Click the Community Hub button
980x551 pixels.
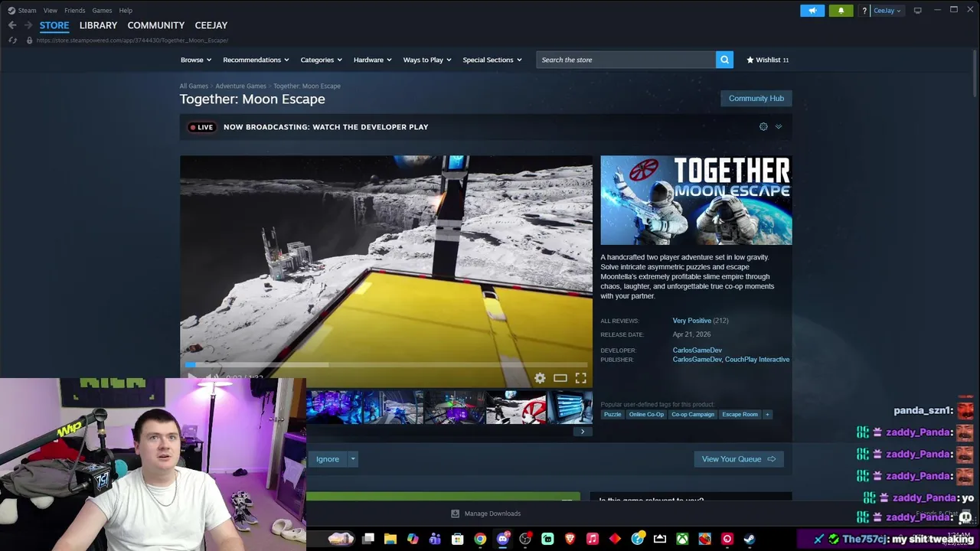tap(756, 98)
